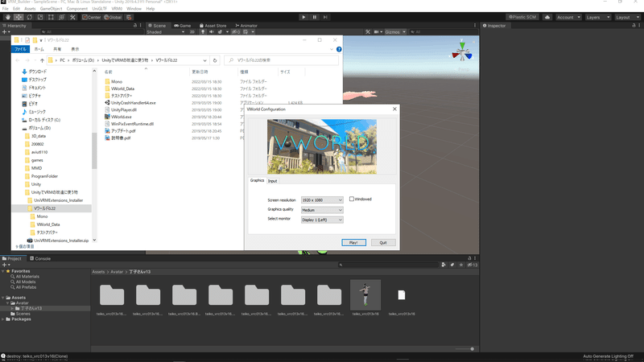Open the Assets menu
This screenshot has width=644, height=362.
coord(30,9)
